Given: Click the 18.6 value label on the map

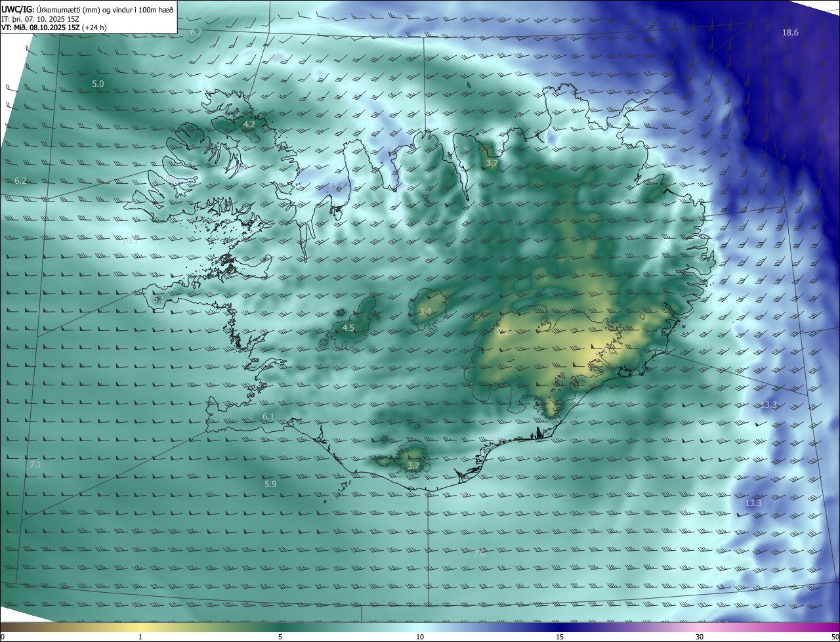Looking at the screenshot, I should 790,33.
